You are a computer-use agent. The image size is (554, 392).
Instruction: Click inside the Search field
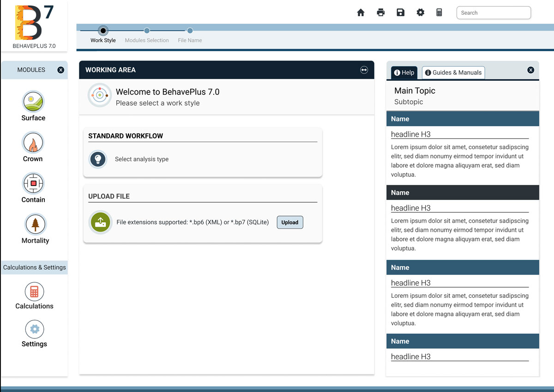point(494,12)
